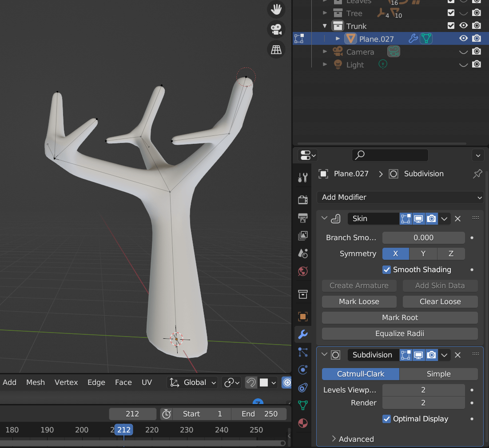The image size is (489, 448).
Task: Toggle Skin modifier edit mode display
Action: coord(406,218)
